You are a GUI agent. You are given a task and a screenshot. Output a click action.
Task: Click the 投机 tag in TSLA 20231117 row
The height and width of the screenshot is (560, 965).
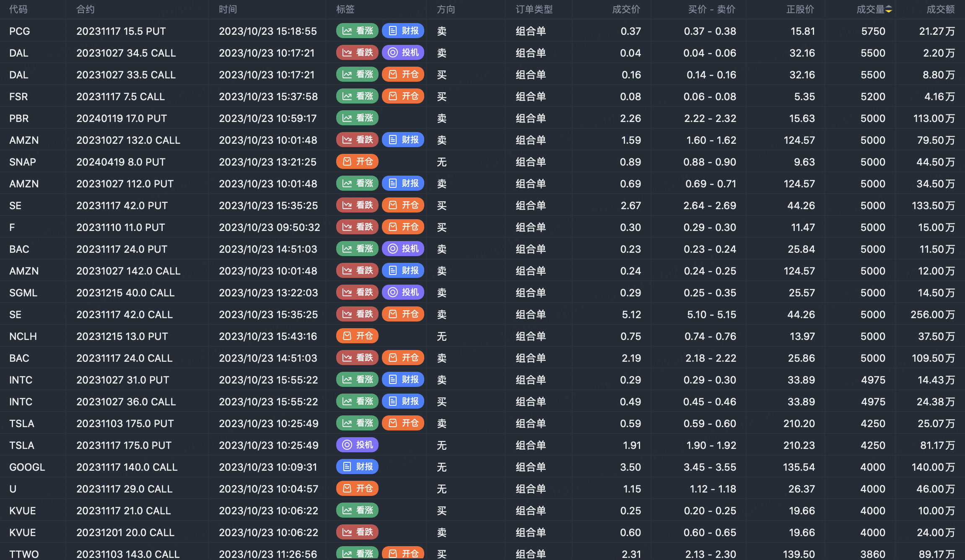click(357, 445)
